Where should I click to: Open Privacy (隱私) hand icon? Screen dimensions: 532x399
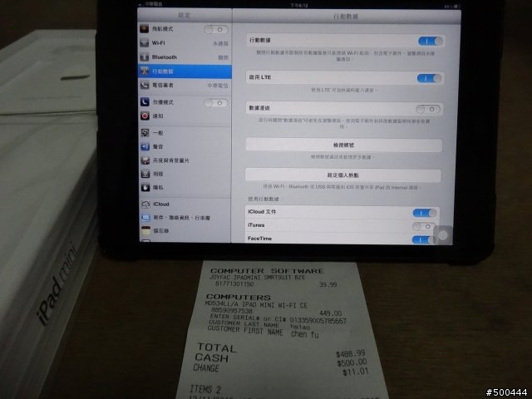pyautogui.click(x=145, y=187)
